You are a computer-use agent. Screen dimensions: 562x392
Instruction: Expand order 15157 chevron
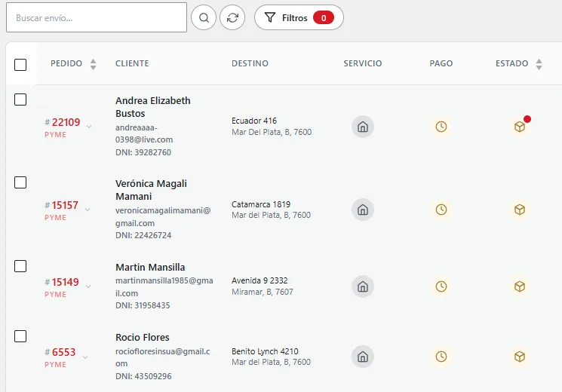point(88,210)
